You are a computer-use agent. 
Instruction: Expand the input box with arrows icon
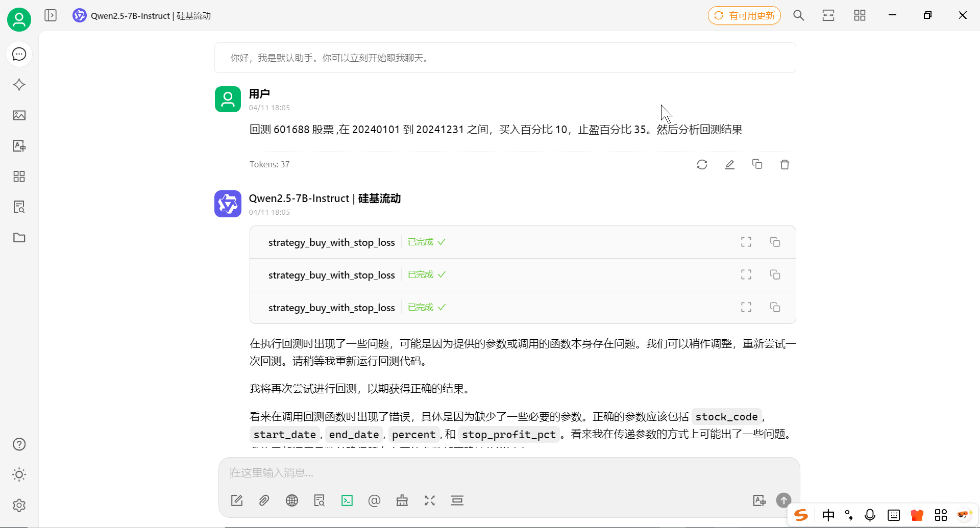(430, 500)
